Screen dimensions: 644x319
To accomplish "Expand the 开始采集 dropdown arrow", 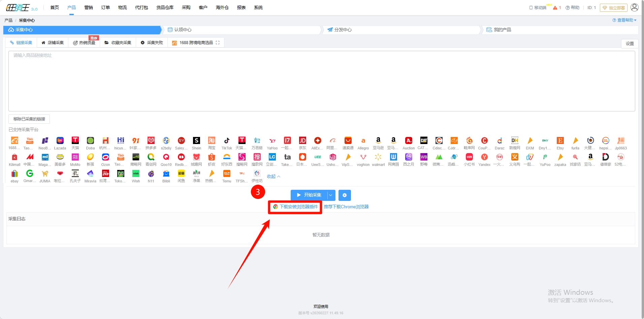I will [331, 195].
